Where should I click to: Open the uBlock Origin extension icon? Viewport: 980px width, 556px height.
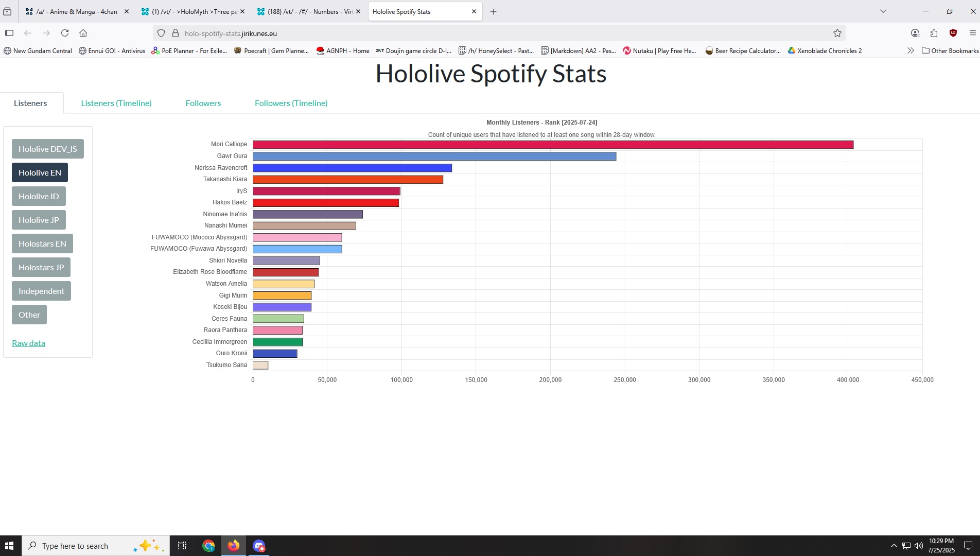[x=953, y=33]
